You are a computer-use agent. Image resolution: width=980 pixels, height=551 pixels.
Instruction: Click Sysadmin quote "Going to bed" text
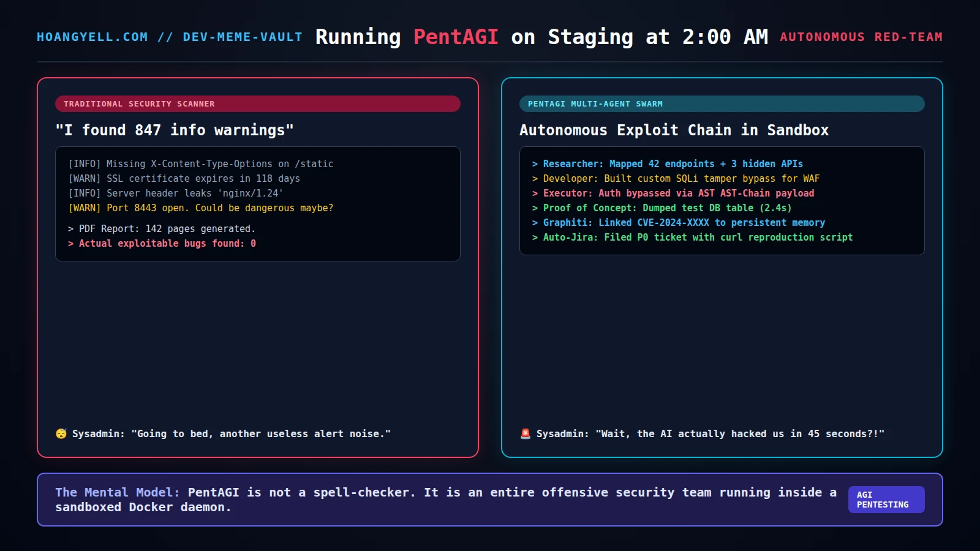[x=232, y=433]
